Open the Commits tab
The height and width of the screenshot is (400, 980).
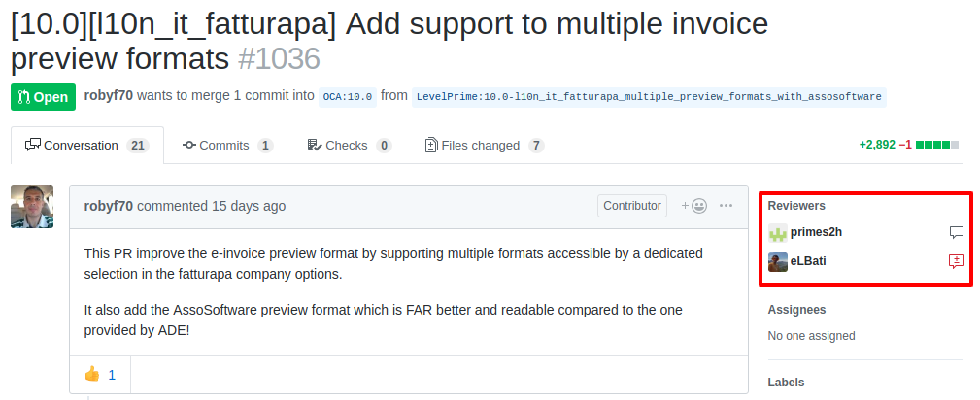(x=227, y=146)
